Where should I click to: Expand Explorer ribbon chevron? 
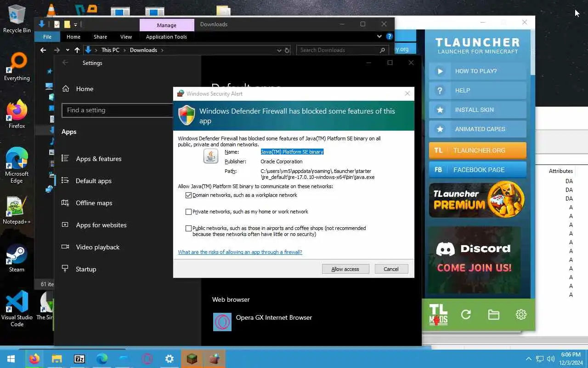point(379,36)
